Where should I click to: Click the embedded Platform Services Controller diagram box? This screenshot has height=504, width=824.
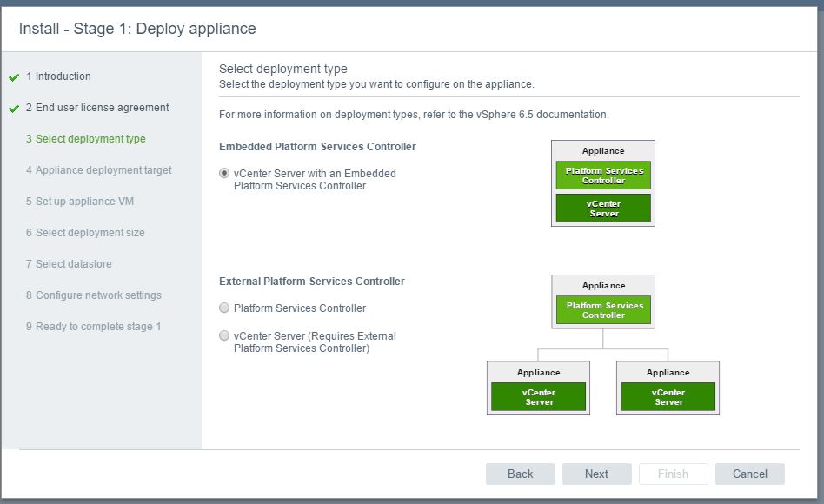click(603, 175)
